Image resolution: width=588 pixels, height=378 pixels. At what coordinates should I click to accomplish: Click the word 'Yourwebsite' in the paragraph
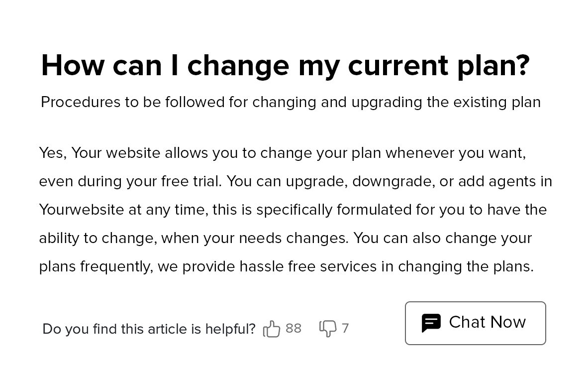coord(82,210)
